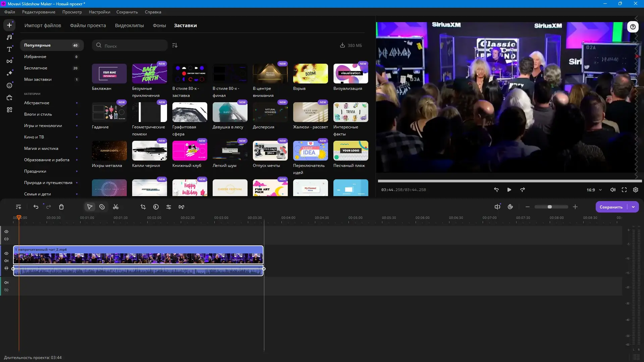Click the undo arrow in timeline toolbar
The image size is (644, 362).
[36, 207]
